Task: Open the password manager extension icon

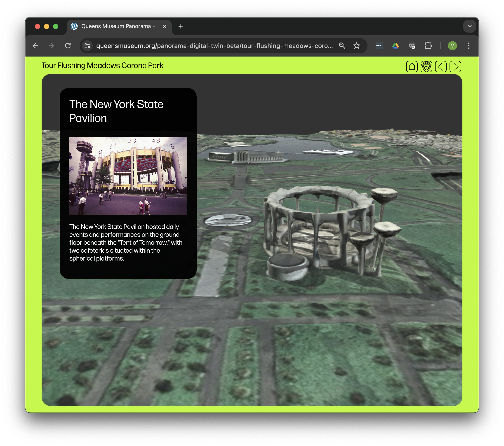Action: pyautogui.click(x=379, y=46)
